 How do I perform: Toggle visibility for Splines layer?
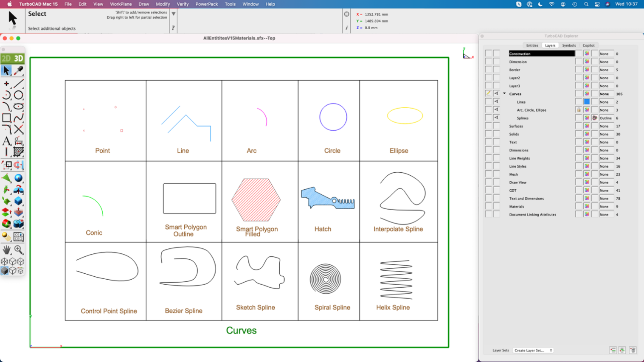pyautogui.click(x=496, y=118)
